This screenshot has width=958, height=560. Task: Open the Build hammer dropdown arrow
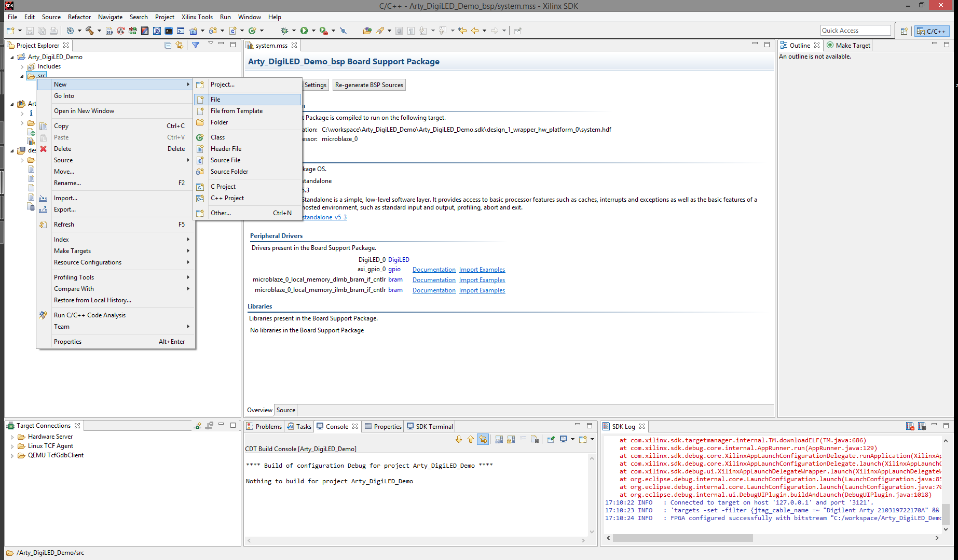tap(99, 31)
